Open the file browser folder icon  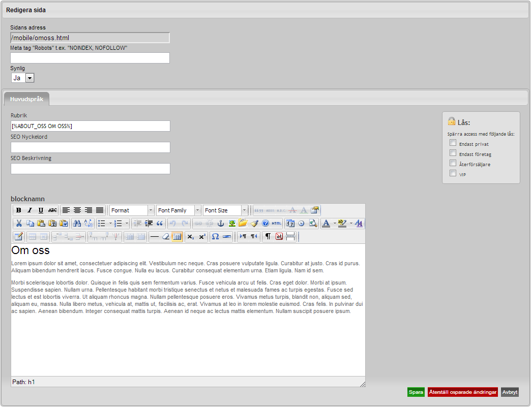point(243,223)
